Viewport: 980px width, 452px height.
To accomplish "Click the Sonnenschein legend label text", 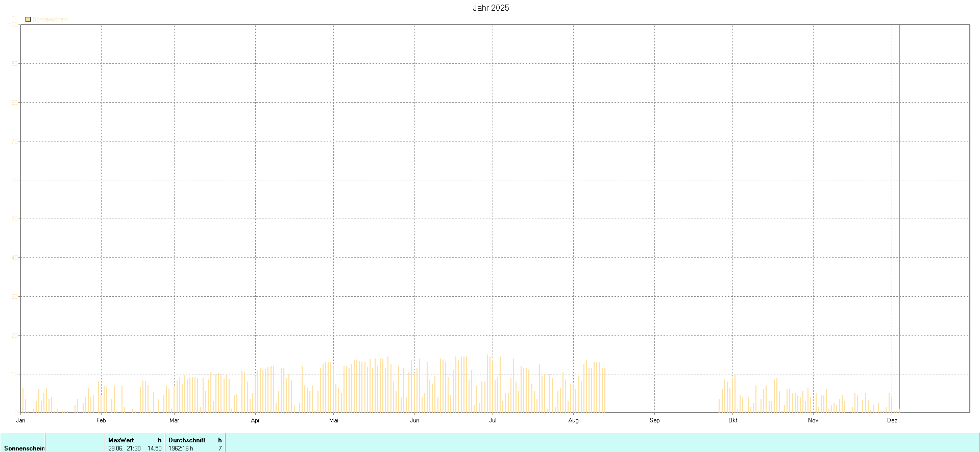I will coord(50,19).
